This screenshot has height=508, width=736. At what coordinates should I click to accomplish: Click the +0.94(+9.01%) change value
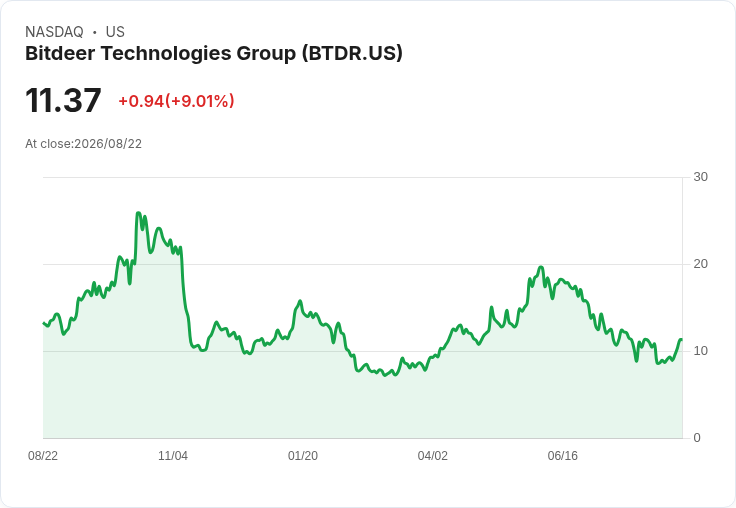click(x=176, y=101)
